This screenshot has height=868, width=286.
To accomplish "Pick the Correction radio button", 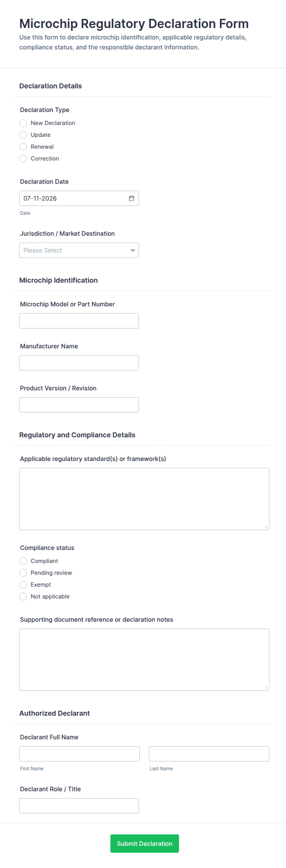I will click(23, 158).
